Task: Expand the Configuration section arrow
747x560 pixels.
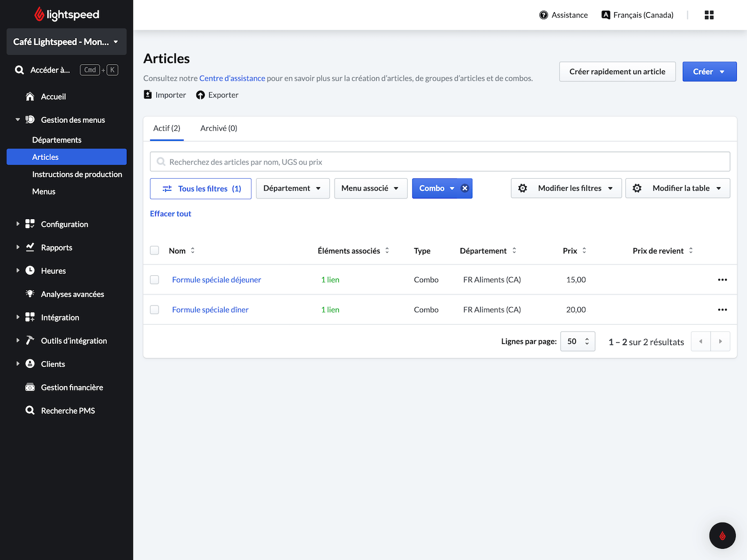Action: point(18,224)
